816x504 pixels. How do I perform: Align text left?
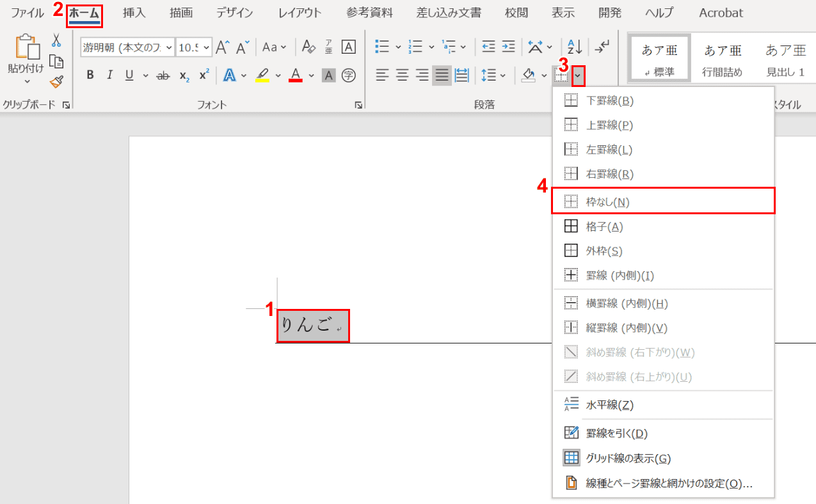[x=382, y=75]
